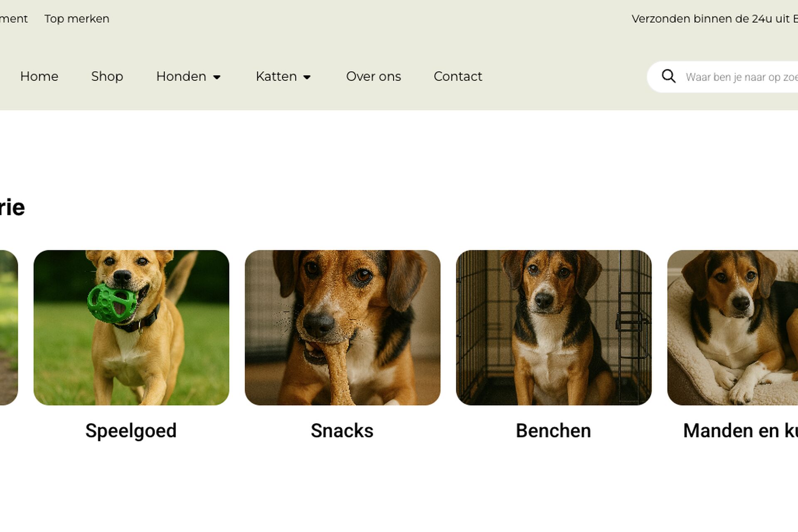The image size is (798, 532).
Task: Click the Top merken link
Action: pos(77,19)
